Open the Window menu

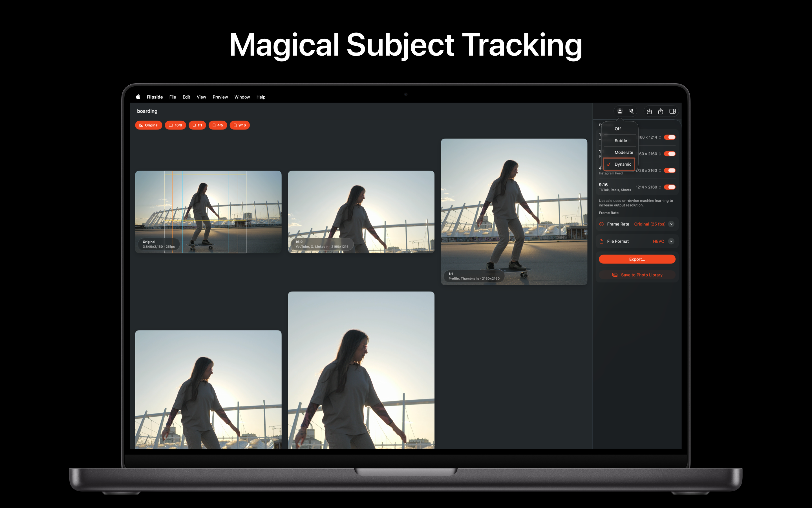click(242, 97)
